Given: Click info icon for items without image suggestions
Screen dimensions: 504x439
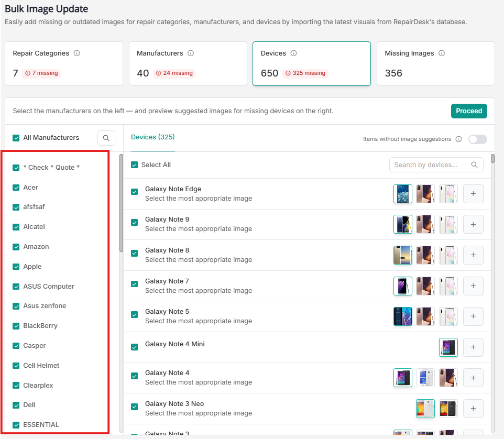Looking at the screenshot, I should click(458, 139).
